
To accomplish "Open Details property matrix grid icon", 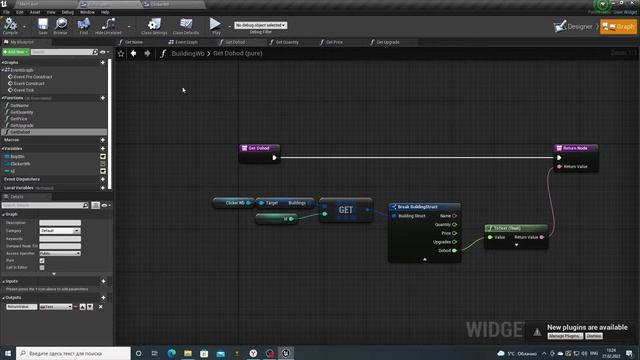I will [96, 205].
